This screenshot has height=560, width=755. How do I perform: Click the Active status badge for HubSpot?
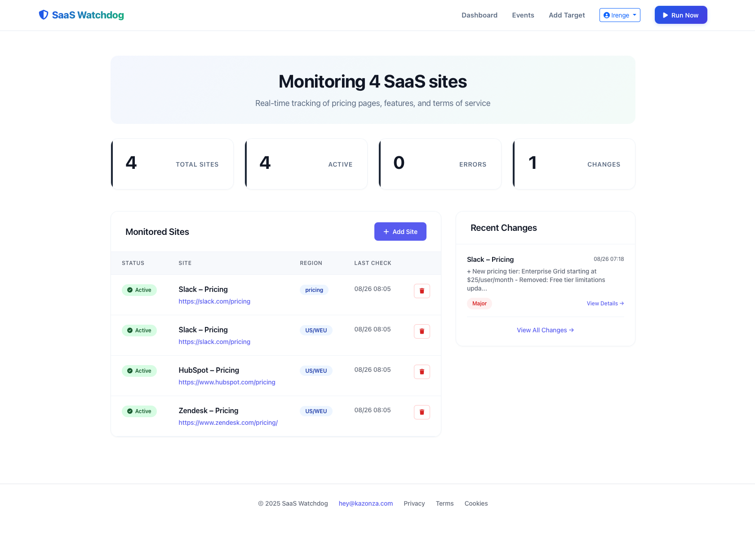[x=139, y=371]
